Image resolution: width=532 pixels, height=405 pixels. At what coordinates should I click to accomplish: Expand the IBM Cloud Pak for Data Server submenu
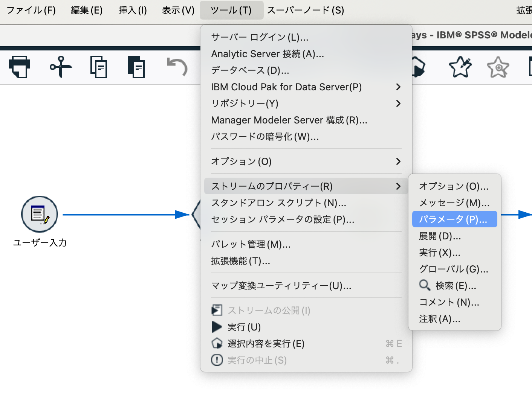click(x=286, y=87)
